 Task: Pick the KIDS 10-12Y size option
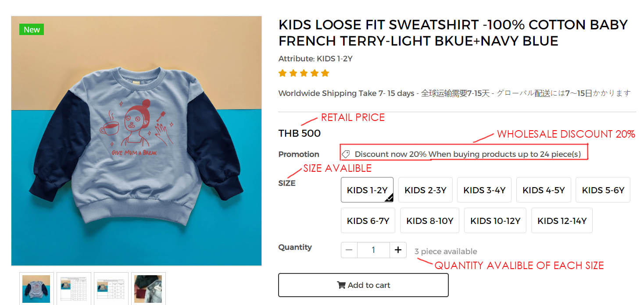coord(495,220)
